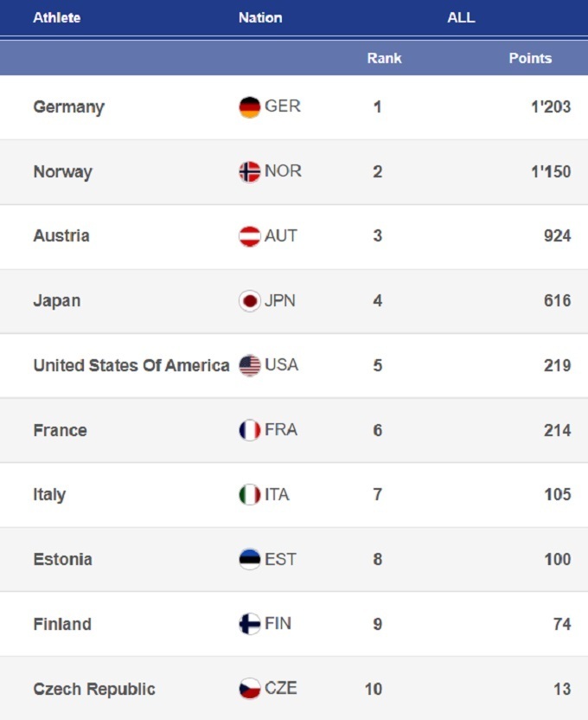Screen dimensions: 588x720
Task: Sort by the Nation column header
Action: tap(260, 17)
